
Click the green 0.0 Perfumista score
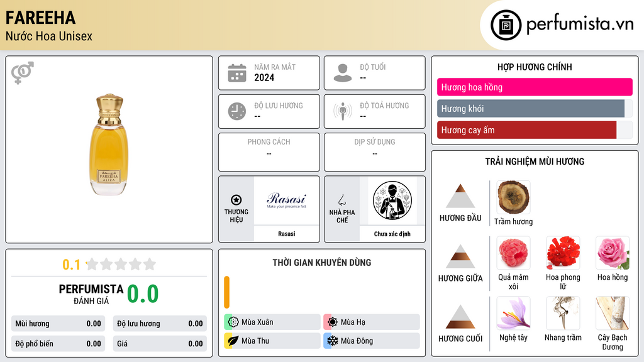pyautogui.click(x=143, y=294)
